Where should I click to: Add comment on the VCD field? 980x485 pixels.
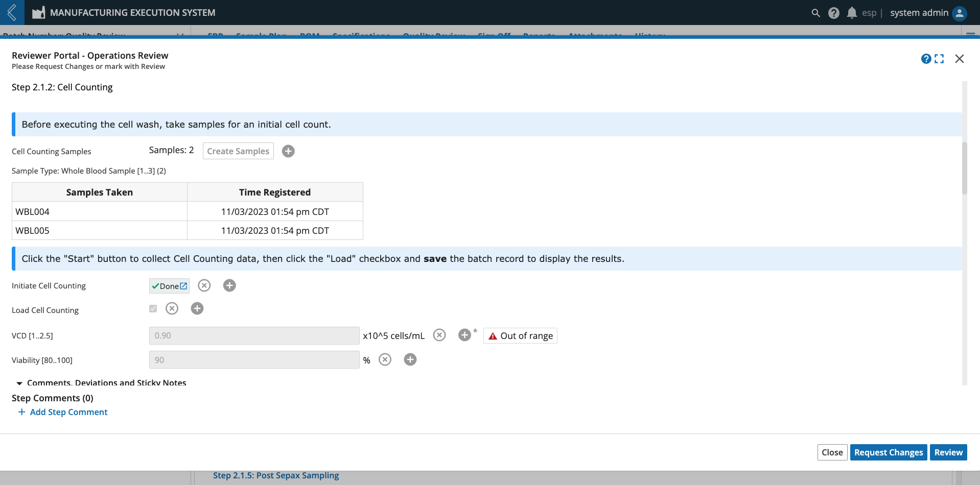pos(464,335)
